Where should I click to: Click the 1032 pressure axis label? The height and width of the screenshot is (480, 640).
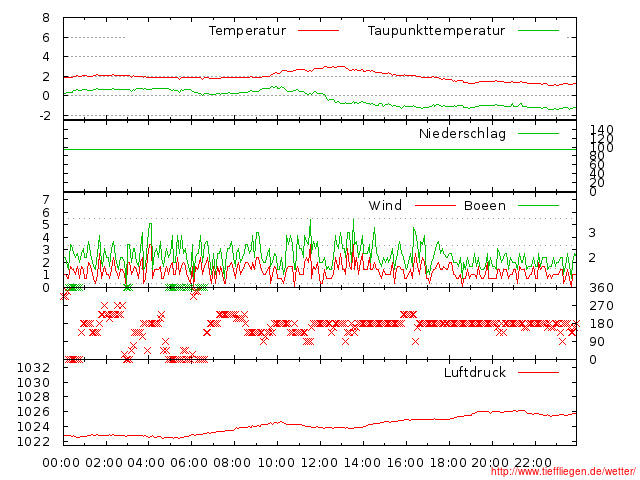33,368
